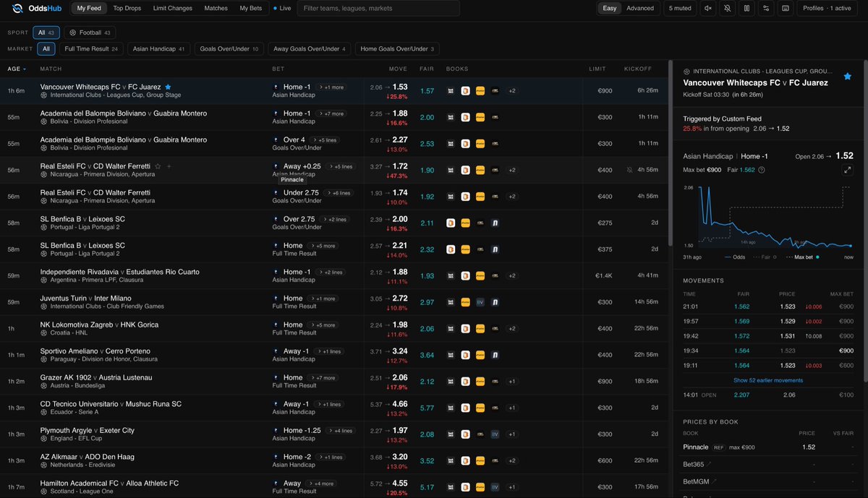Open BetMGM external link icon
This screenshot has width=868, height=498.
(x=713, y=481)
